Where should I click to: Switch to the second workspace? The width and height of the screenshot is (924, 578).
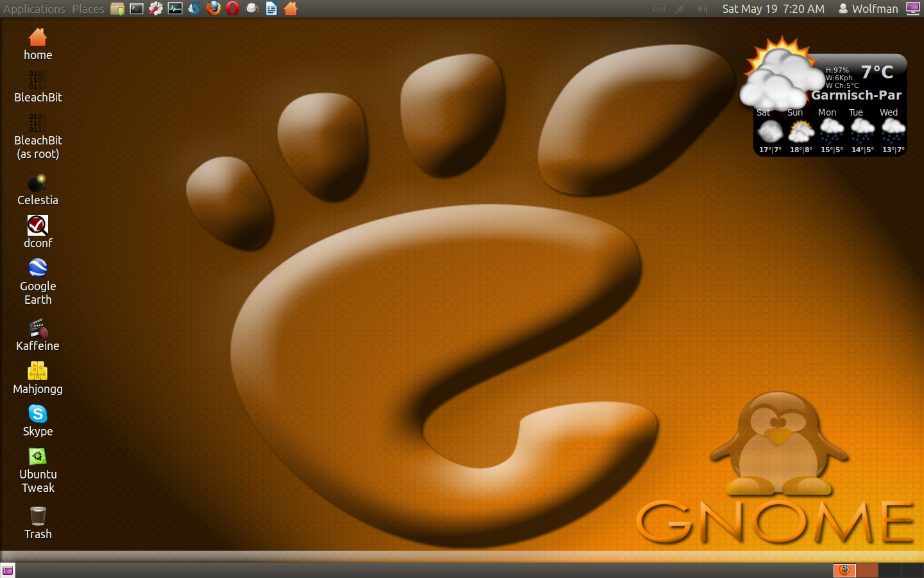point(867,570)
